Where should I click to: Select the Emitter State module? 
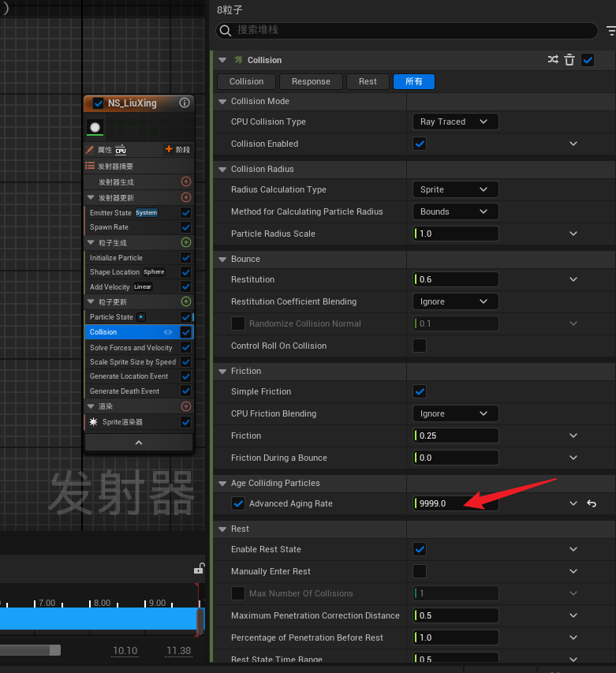click(x=110, y=213)
